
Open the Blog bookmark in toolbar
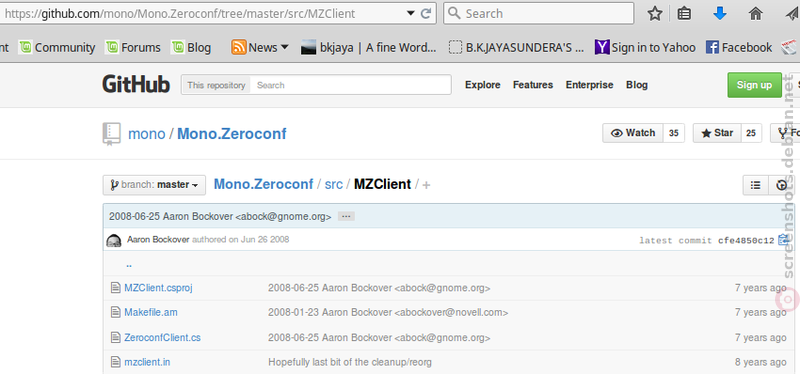191,47
